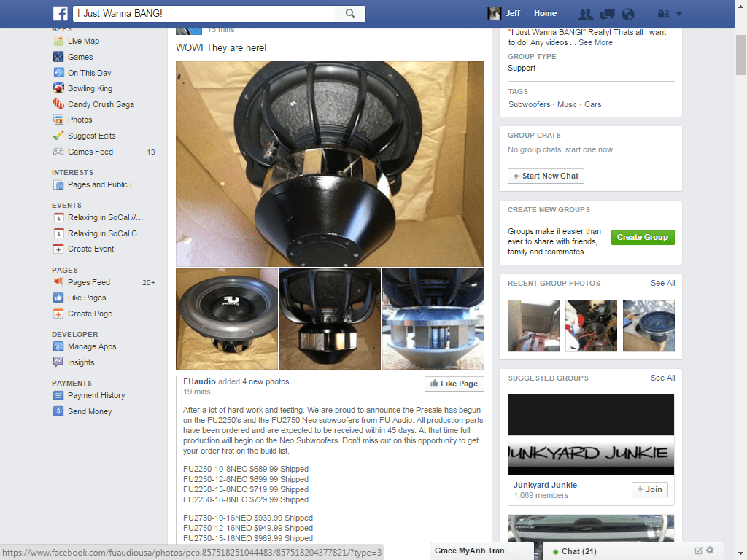747x560 pixels.
Task: Click the Insights chart icon
Action: 58,362
